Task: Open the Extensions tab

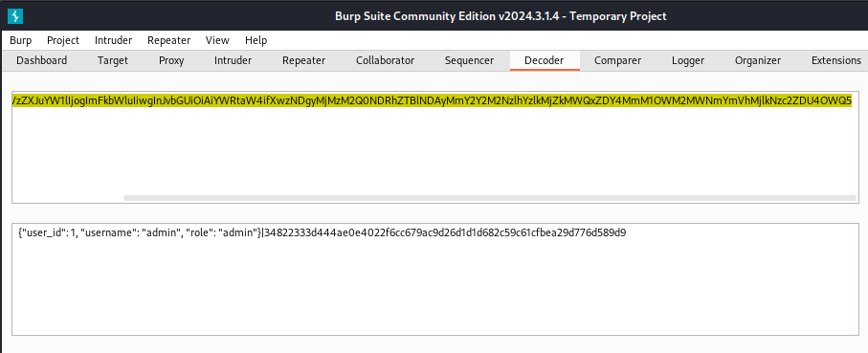Action: (835, 60)
